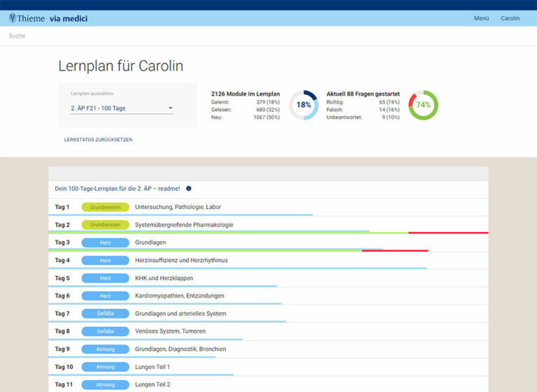
Task: Click the red progress bar under Tag 2
Action: click(x=448, y=233)
